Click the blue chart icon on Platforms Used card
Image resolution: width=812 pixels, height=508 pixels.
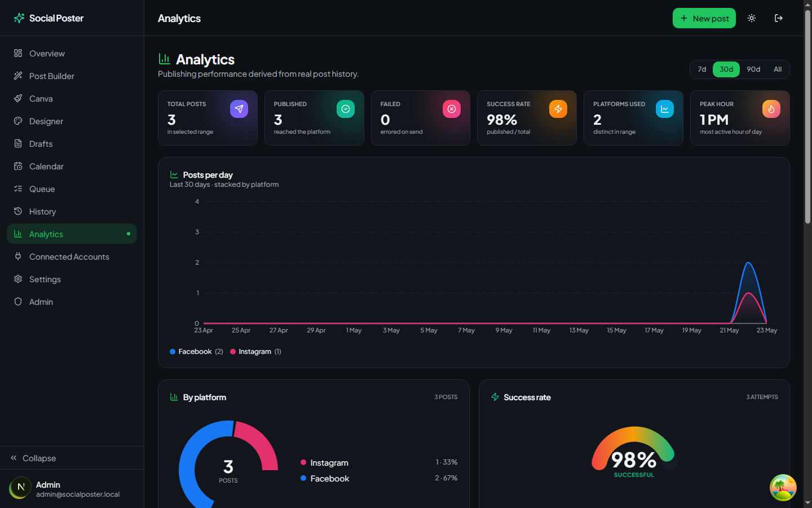[x=665, y=109]
